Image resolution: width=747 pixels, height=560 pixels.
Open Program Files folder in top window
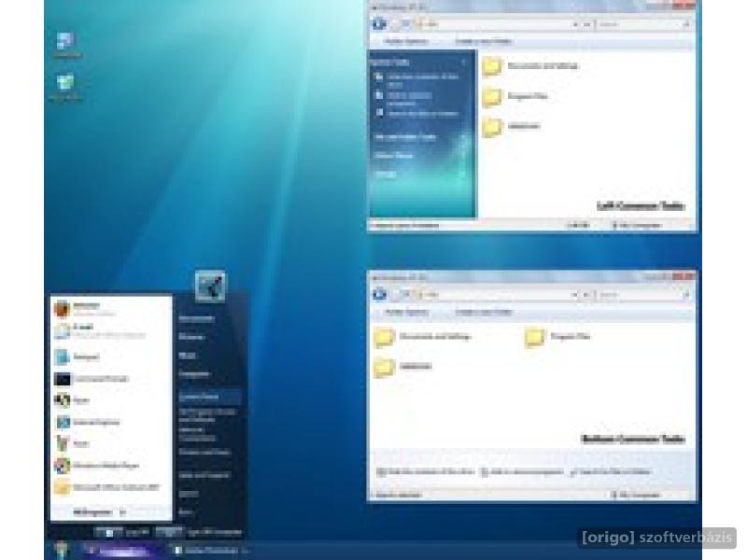click(515, 97)
